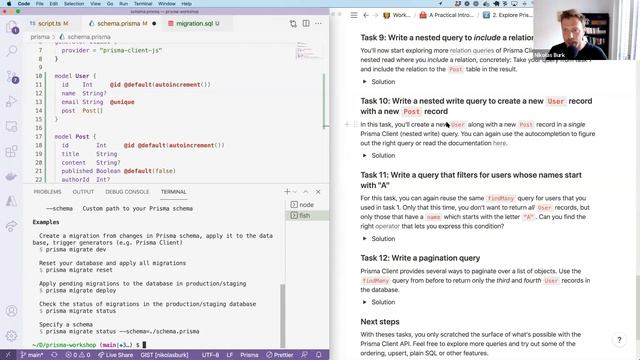Open the Terminal menu in menu bar
Screen dimensions: 640x360
click(x=142, y=4)
